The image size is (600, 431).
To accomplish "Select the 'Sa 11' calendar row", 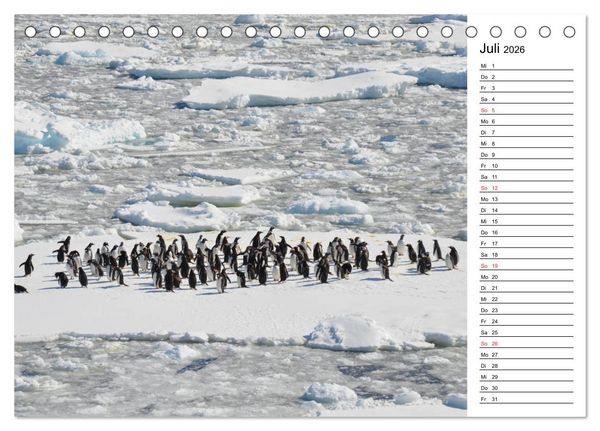I will click(527, 177).
